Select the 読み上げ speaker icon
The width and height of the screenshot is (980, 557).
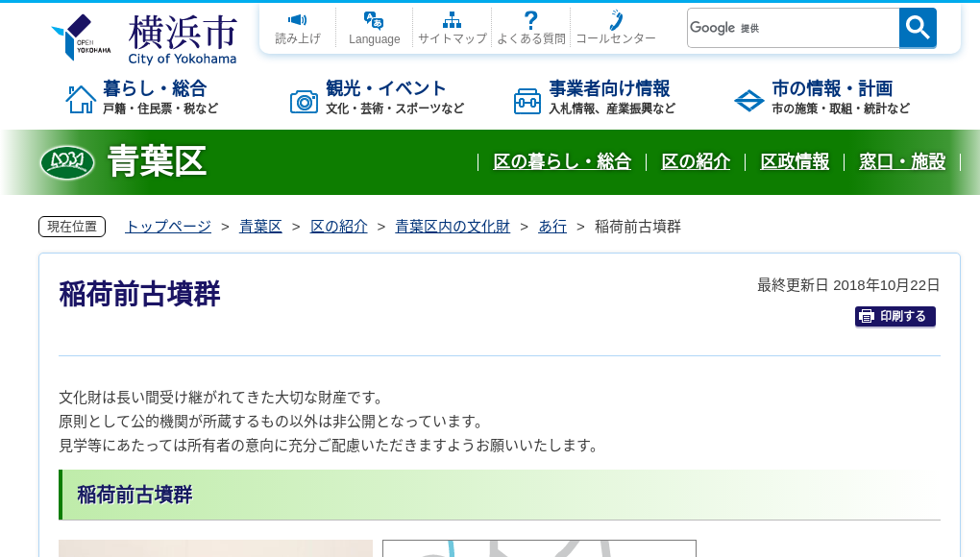coord(297,18)
